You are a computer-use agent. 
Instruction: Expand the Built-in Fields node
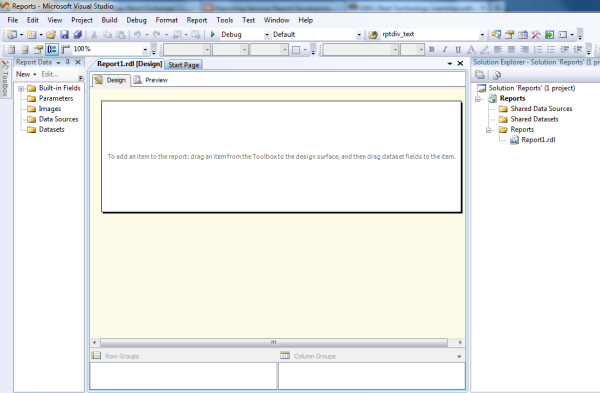click(x=21, y=88)
